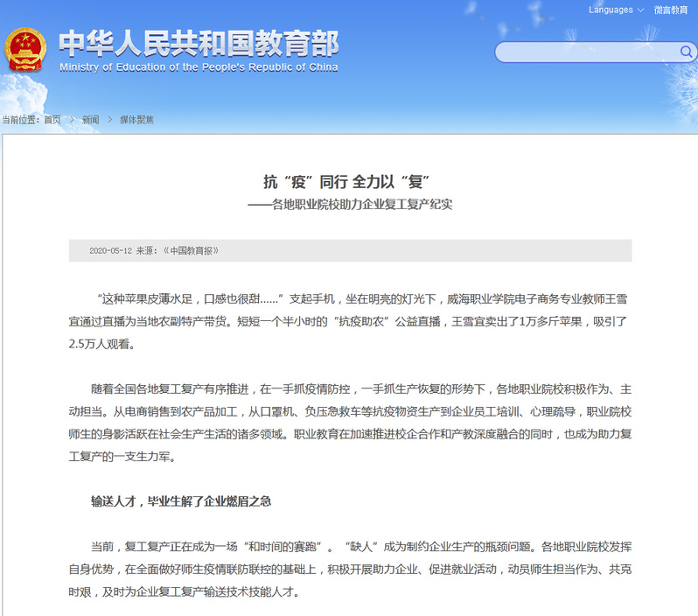Click the Ministry of Education English subtitle

[199, 67]
